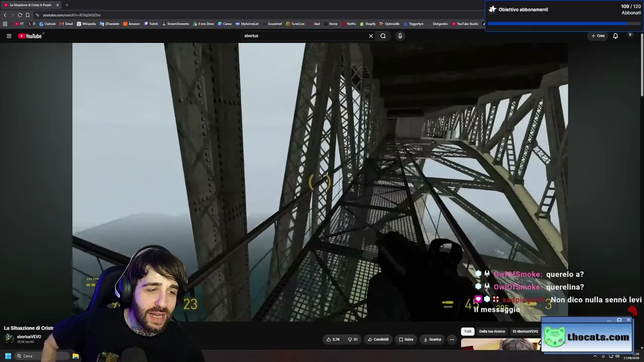This screenshot has width=644, height=362.
Task: Open the account avatar menu
Action: (x=630, y=36)
